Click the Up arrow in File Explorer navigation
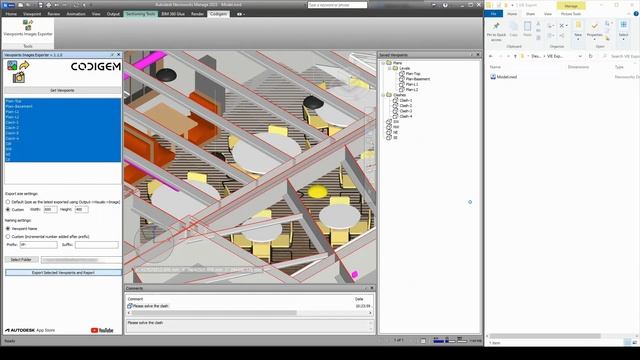The image size is (640, 360). (x=516, y=56)
